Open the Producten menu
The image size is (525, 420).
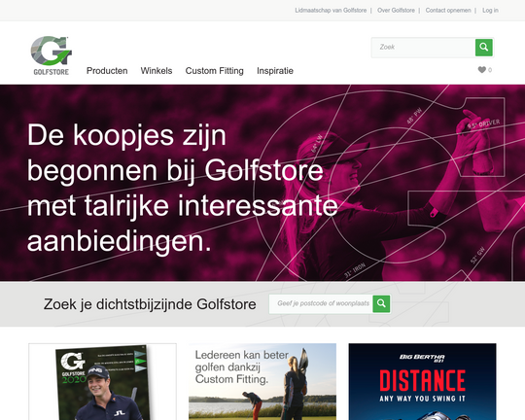(107, 71)
